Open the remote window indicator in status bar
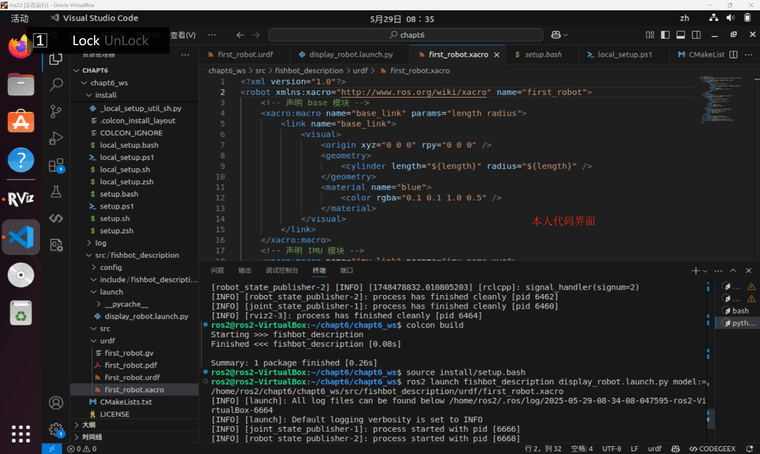This screenshot has width=760, height=454. click(52, 449)
